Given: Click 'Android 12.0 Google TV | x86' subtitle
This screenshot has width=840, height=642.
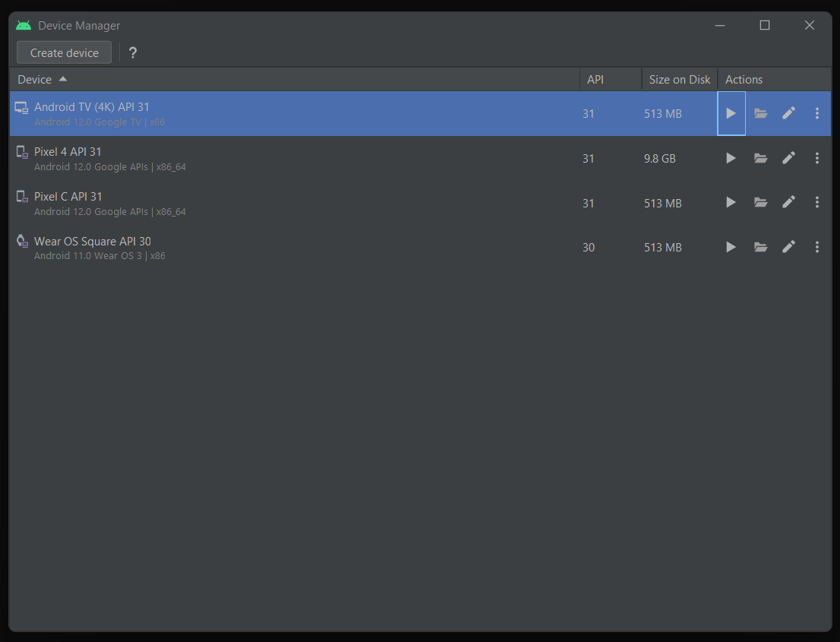Looking at the screenshot, I should (x=99, y=122).
